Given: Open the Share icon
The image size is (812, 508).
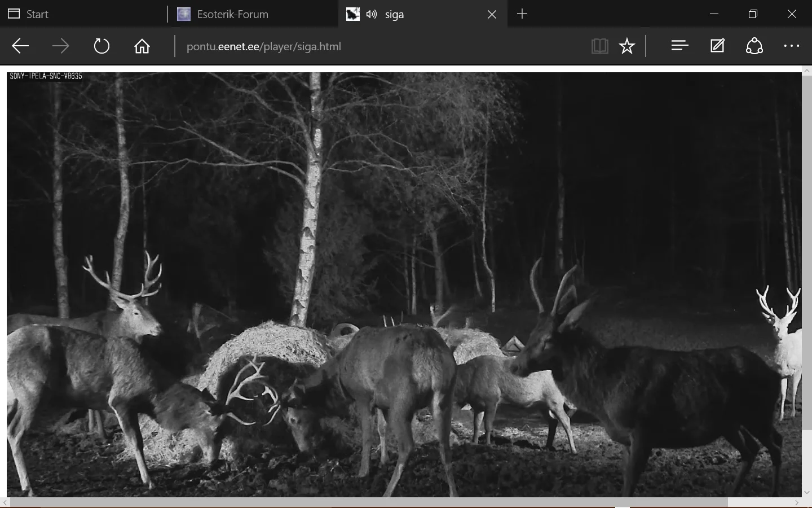Looking at the screenshot, I should pyautogui.click(x=754, y=46).
